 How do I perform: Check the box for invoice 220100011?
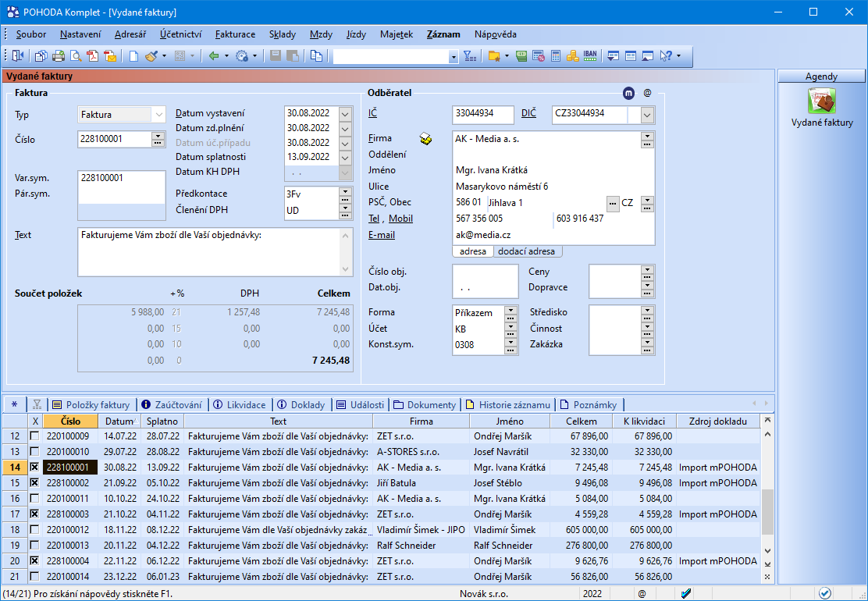[35, 499]
